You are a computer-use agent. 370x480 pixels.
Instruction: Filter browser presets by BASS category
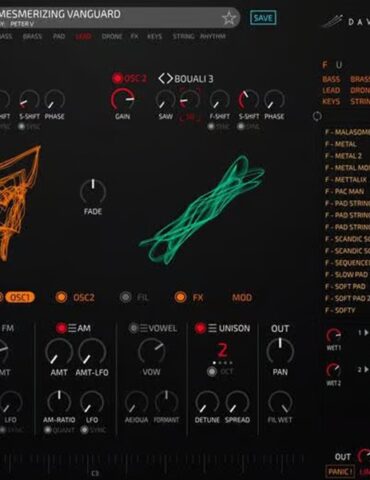(x=331, y=79)
